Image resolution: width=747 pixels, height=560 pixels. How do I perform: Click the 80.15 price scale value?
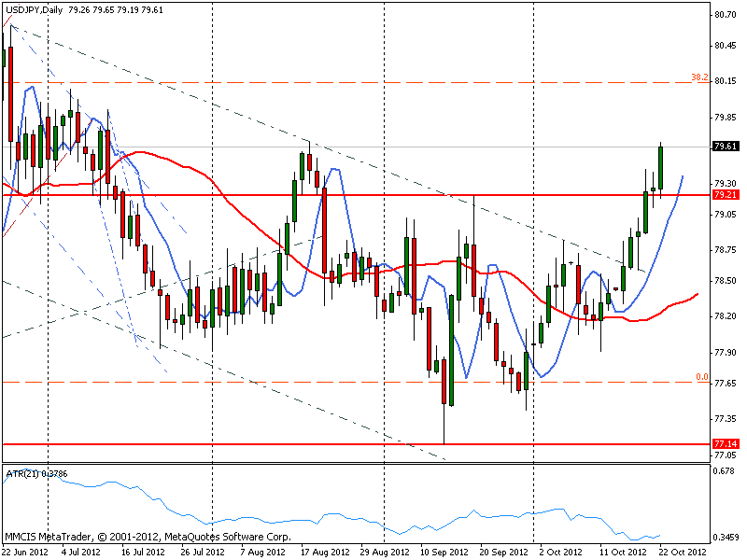(726, 81)
